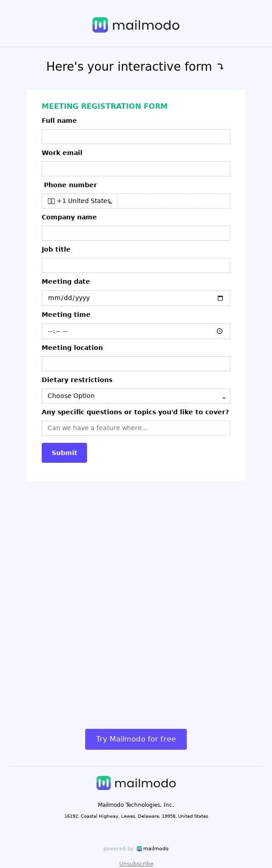Click the Mailmodo logo at top
Screen dimensions: 272x868
[x=136, y=25]
